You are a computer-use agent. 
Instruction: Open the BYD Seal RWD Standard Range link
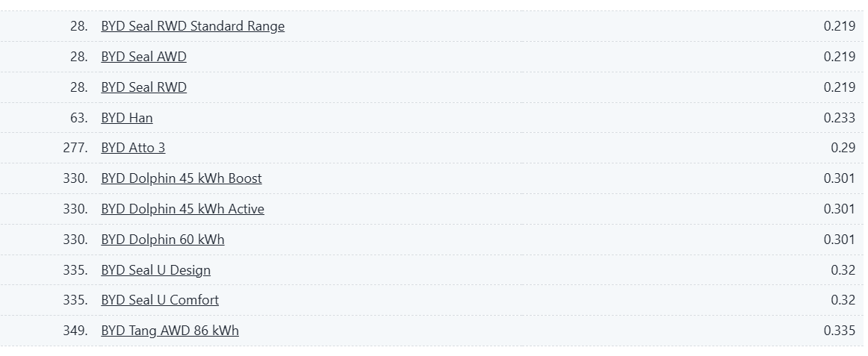pos(193,26)
